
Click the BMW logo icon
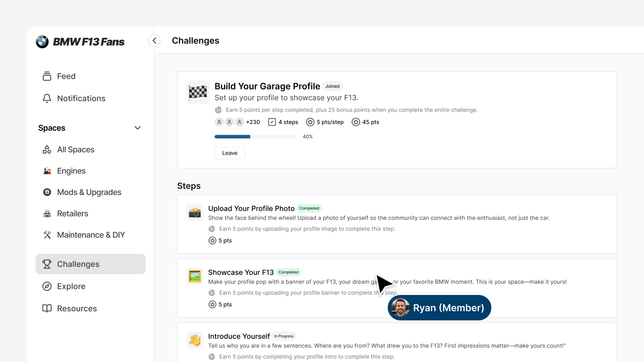click(42, 42)
